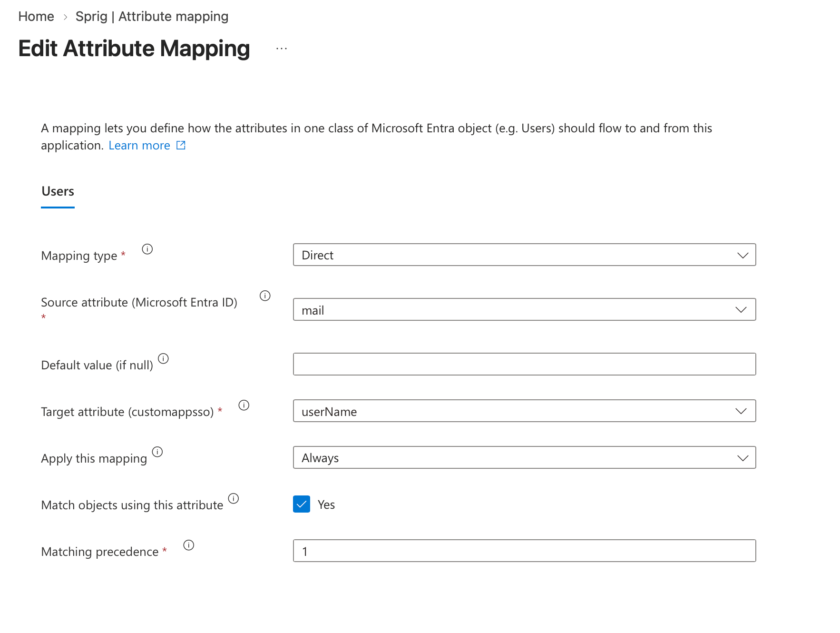Go to Home in the breadcrumb

tap(36, 16)
